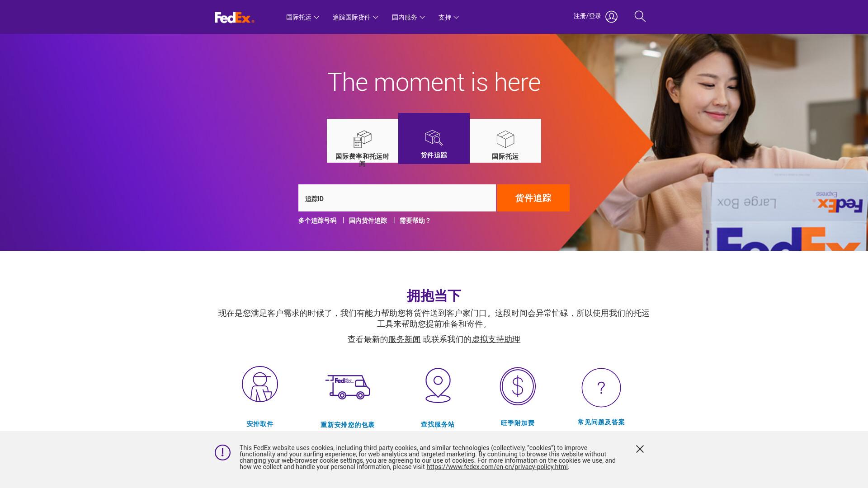Expand the 国际托运 dropdown menu
This screenshot has height=488, width=868.
(302, 17)
